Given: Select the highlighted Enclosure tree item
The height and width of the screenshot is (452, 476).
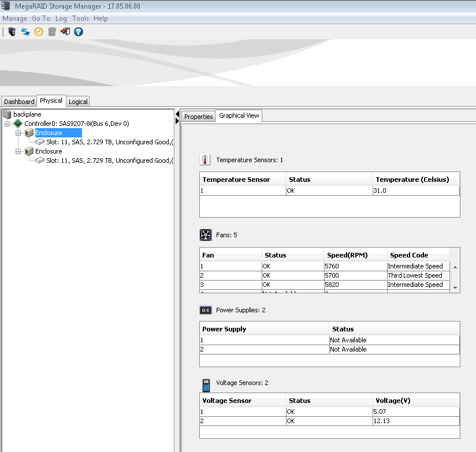Looking at the screenshot, I should (x=58, y=133).
